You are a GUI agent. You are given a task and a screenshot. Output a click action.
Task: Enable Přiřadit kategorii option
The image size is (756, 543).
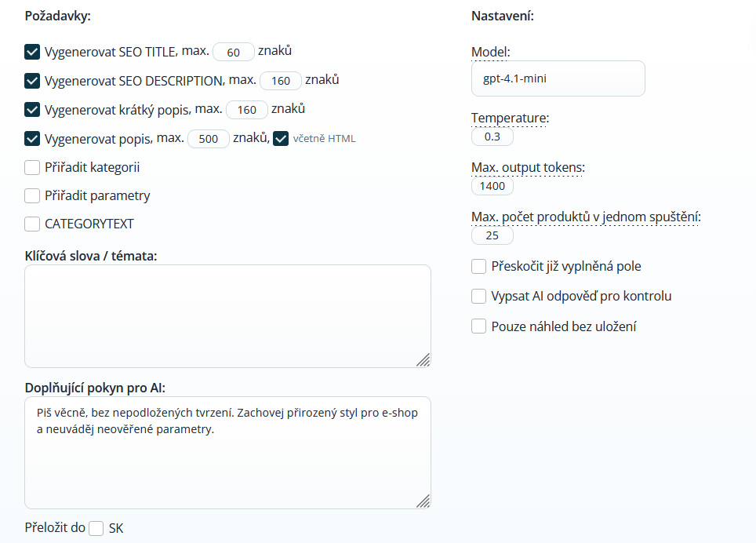click(32, 167)
